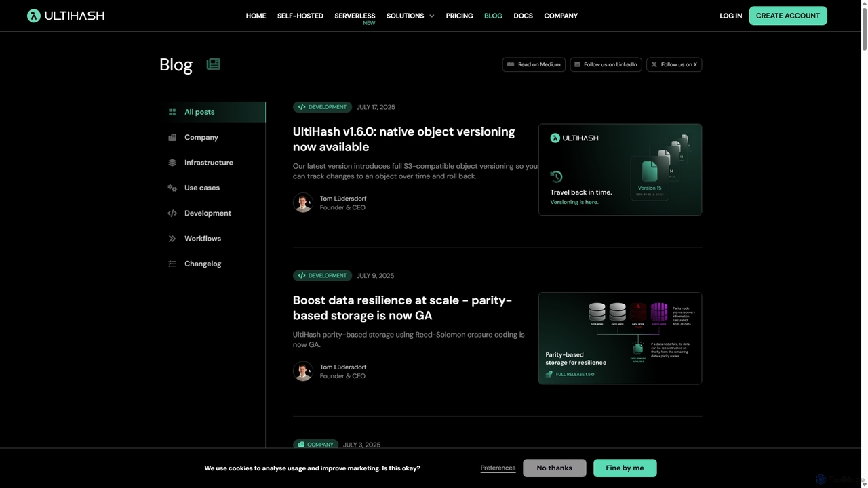Screen dimensions: 868x488
Task: Click the Changelog list icon
Action: click(172, 264)
